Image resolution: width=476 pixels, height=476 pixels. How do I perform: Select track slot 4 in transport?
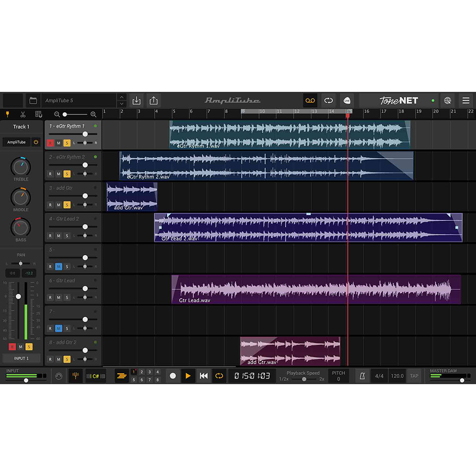tap(158, 372)
